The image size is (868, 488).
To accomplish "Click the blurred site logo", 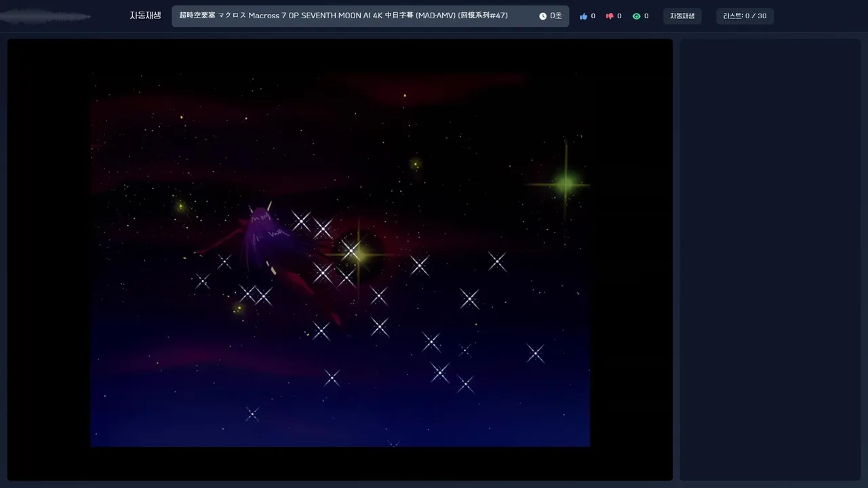I will click(46, 16).
